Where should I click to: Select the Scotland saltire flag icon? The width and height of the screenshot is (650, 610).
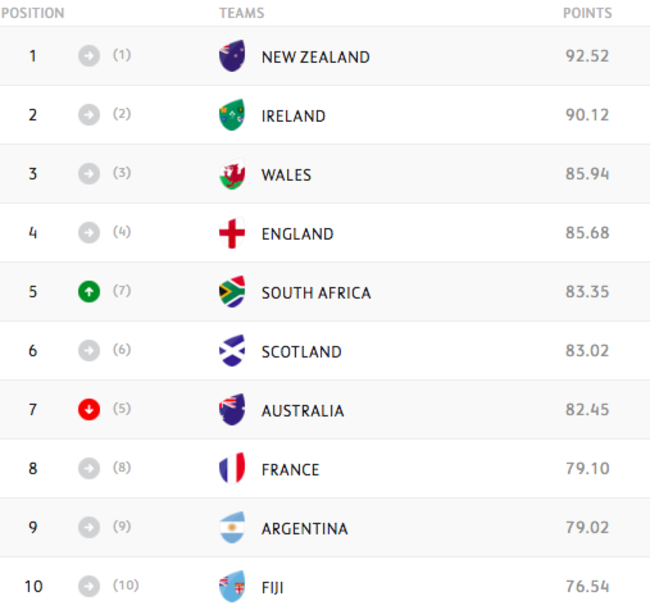point(232,351)
